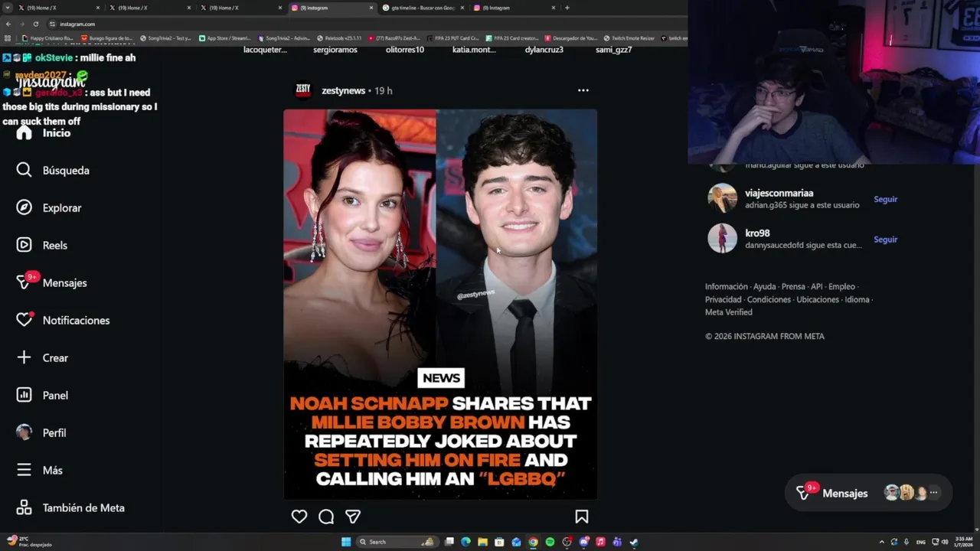
Task: Open a new browser tab
Action: click(567, 8)
